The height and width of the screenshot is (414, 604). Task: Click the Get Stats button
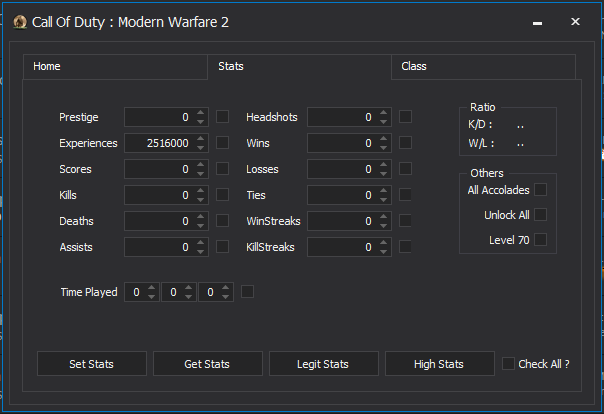click(x=208, y=364)
